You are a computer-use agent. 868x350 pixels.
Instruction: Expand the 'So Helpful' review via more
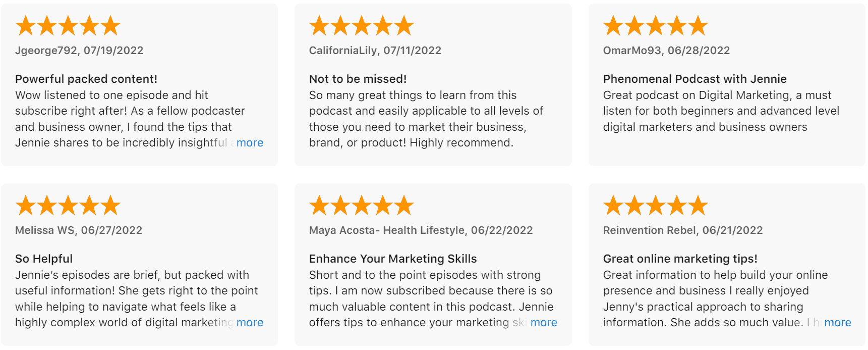pos(250,323)
